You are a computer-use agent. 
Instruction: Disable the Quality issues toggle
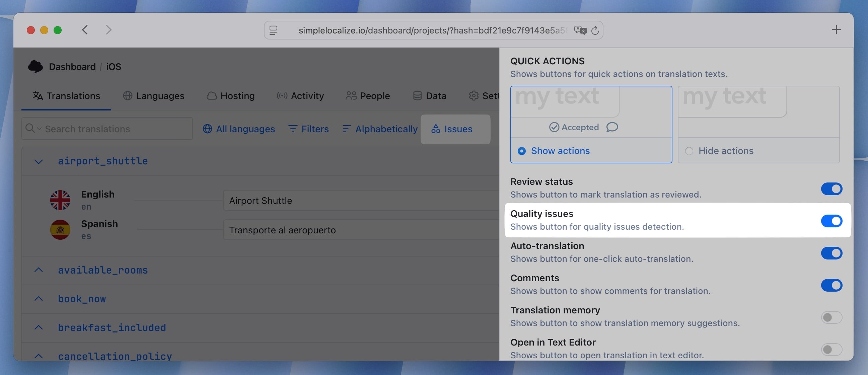831,221
